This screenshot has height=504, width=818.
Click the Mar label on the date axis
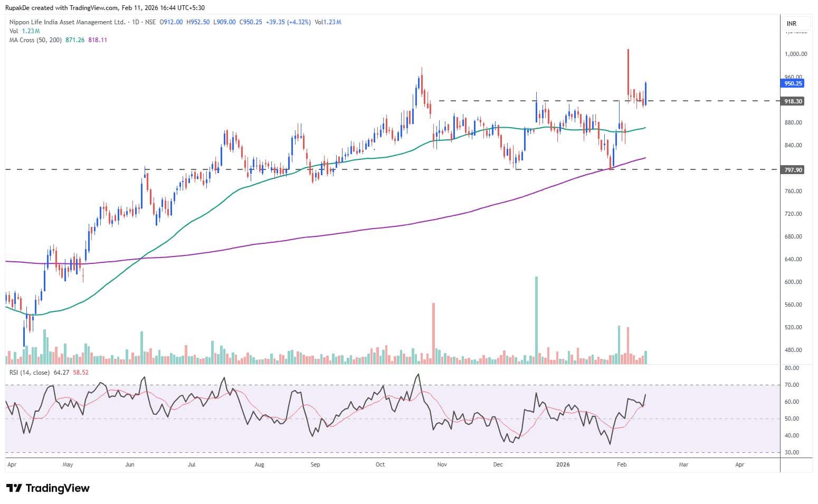[x=683, y=465]
